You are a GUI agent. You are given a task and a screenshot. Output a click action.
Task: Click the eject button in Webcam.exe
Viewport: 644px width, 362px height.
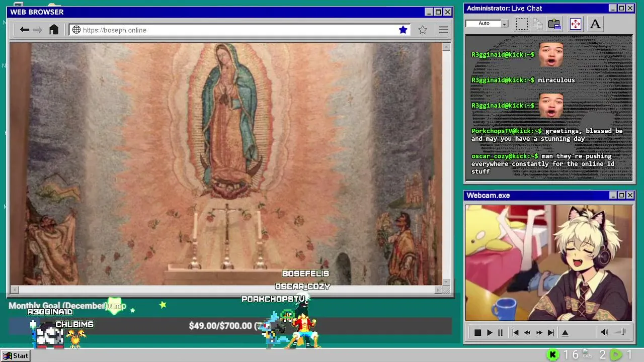tap(565, 332)
